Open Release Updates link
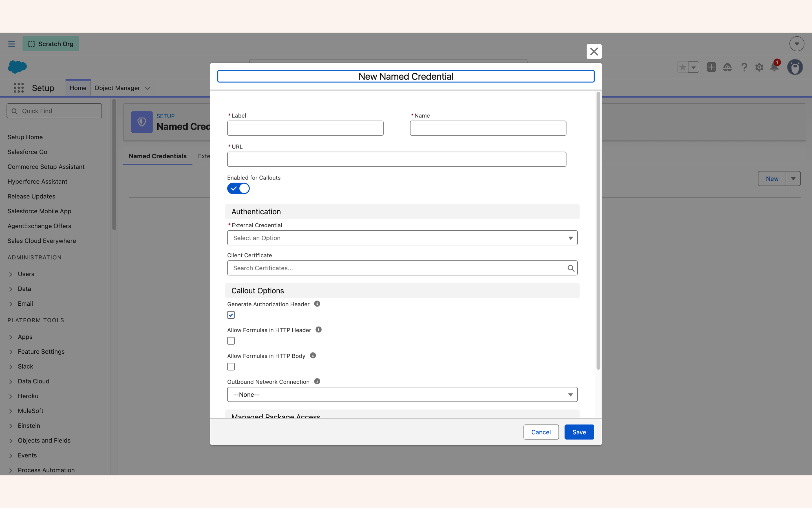The image size is (812, 508). click(x=32, y=196)
